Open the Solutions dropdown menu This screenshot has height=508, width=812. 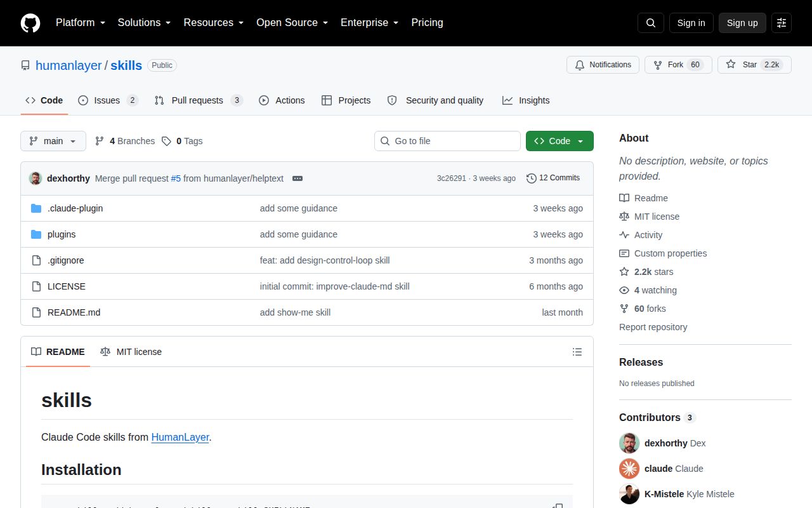tap(144, 23)
